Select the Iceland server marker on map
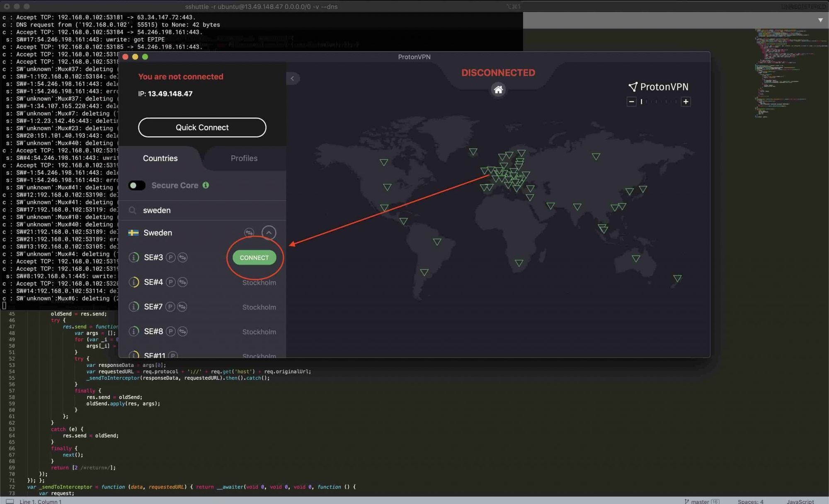The height and width of the screenshot is (504, 829). [x=473, y=152]
